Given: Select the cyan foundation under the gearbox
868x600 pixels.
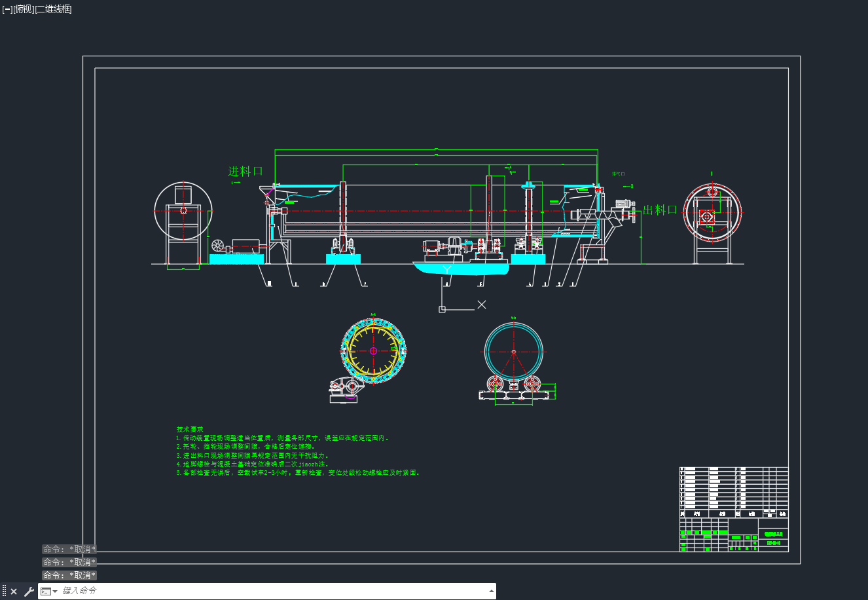Looking at the screenshot, I should pos(461,268).
